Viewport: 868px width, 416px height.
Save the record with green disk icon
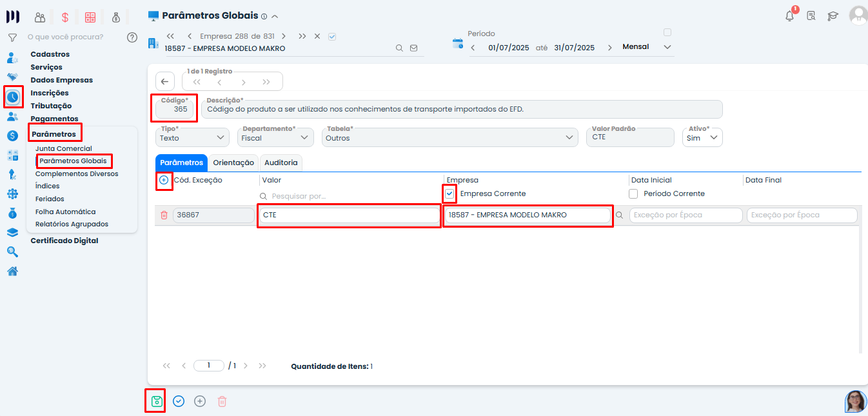coord(156,401)
